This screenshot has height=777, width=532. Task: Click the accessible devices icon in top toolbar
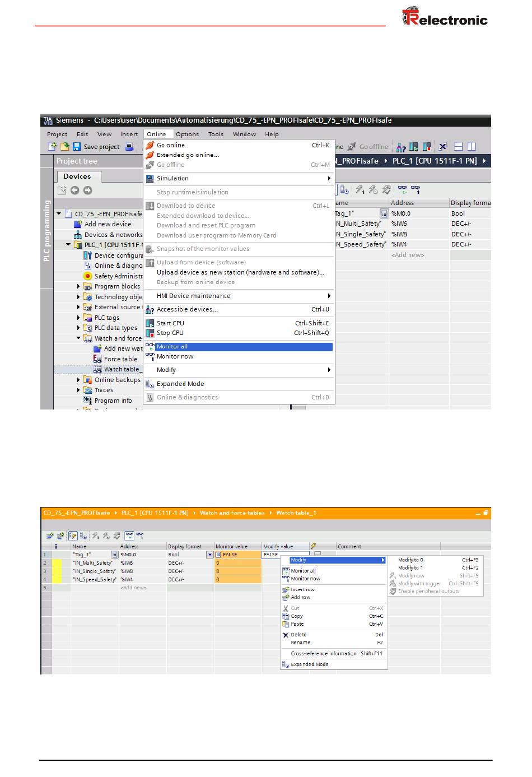tap(401, 147)
